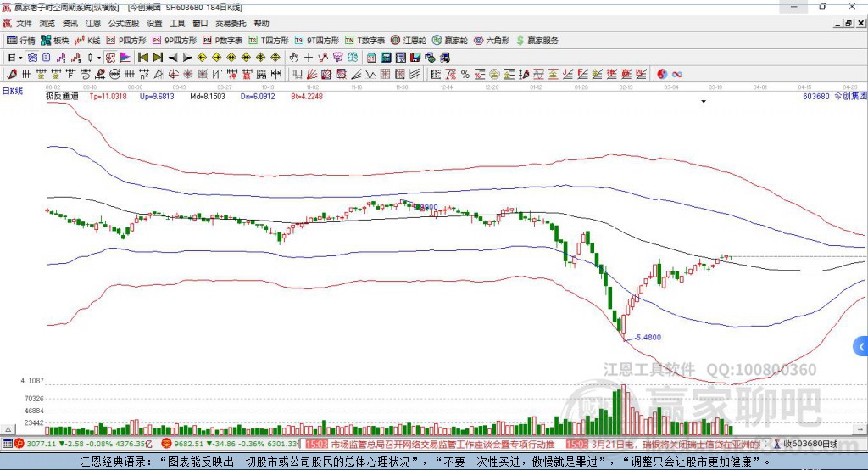Click the status bar keyboard grid icon
This screenshot has width=868, height=470.
(x=7, y=444)
